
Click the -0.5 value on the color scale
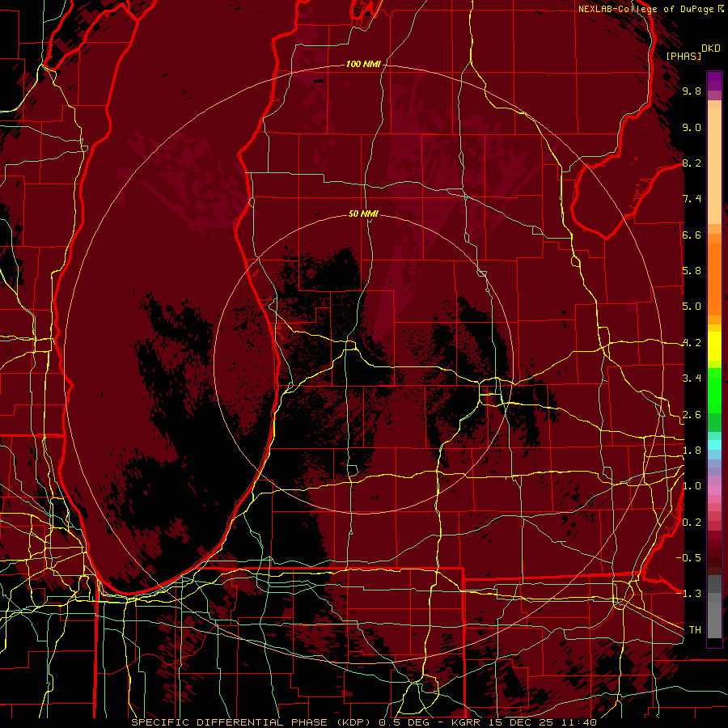(x=688, y=558)
